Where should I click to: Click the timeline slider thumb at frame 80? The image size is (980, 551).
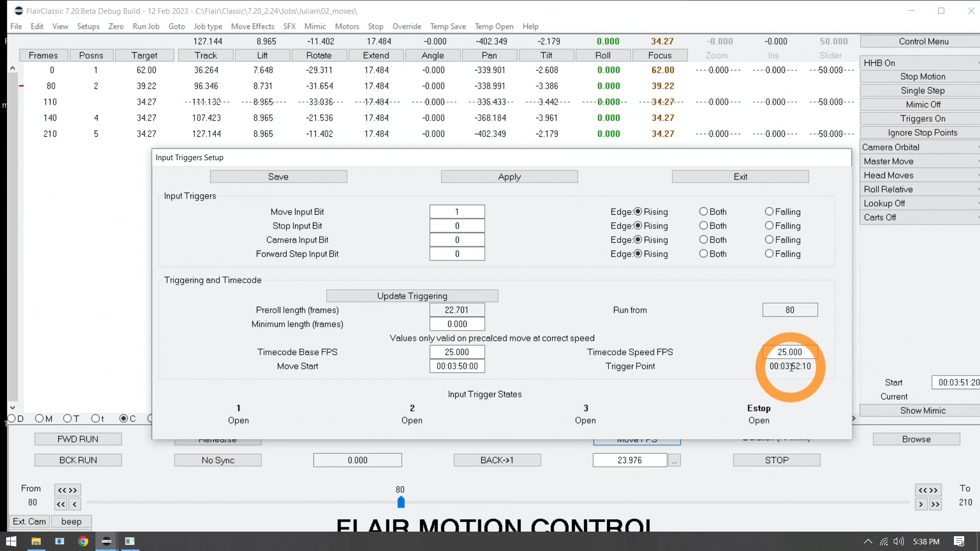(401, 503)
